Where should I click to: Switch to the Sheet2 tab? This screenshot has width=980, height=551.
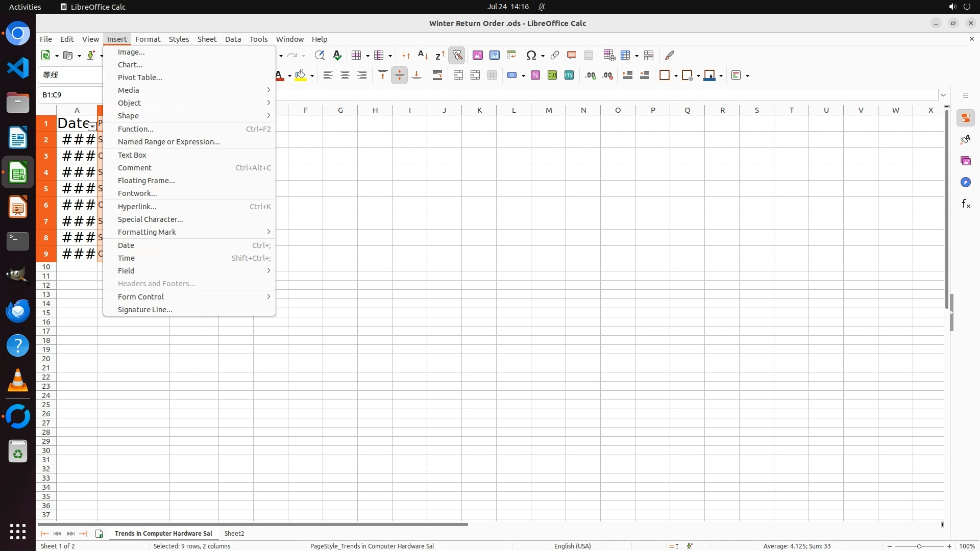[234, 533]
